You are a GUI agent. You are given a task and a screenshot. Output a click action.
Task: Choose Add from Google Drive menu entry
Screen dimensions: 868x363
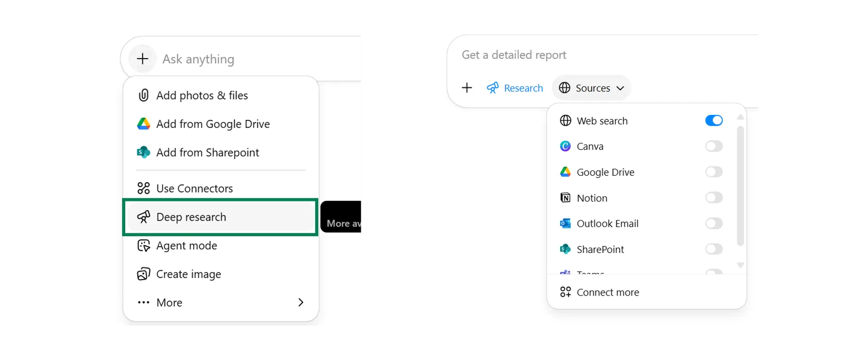click(x=213, y=124)
